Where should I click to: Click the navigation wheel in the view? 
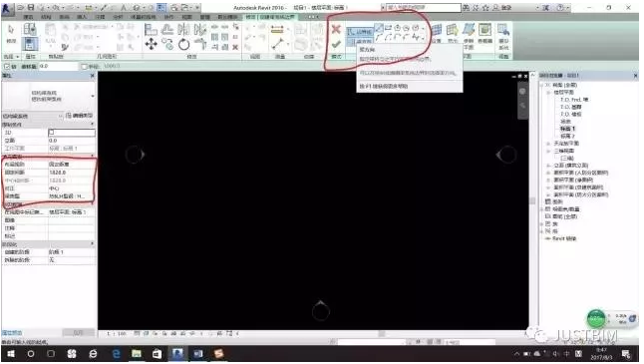pyautogui.click(x=522, y=92)
